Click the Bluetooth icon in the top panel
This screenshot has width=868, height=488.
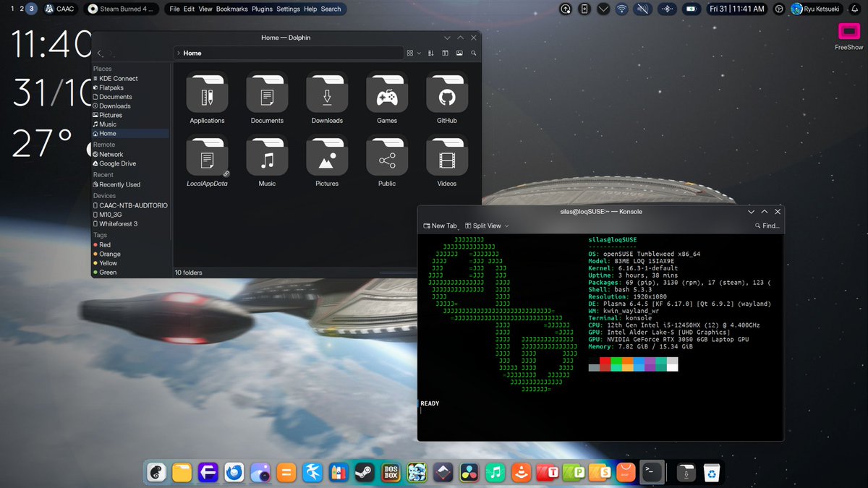668,9
